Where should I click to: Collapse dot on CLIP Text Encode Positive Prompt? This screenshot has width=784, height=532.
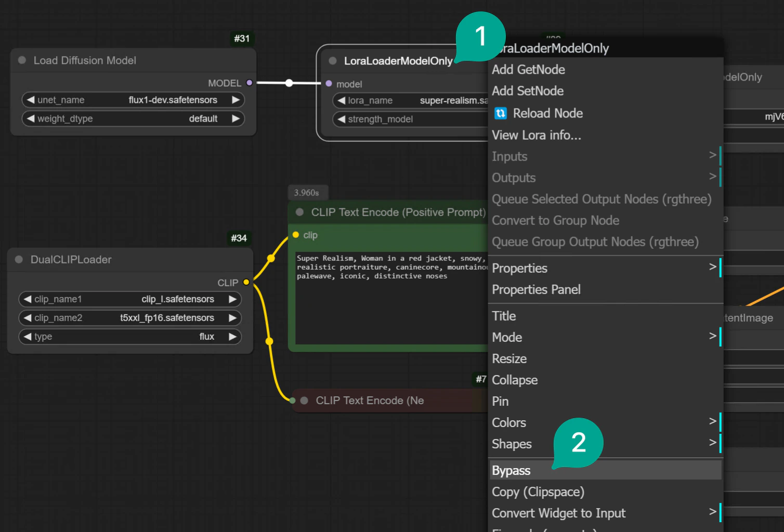299,212
